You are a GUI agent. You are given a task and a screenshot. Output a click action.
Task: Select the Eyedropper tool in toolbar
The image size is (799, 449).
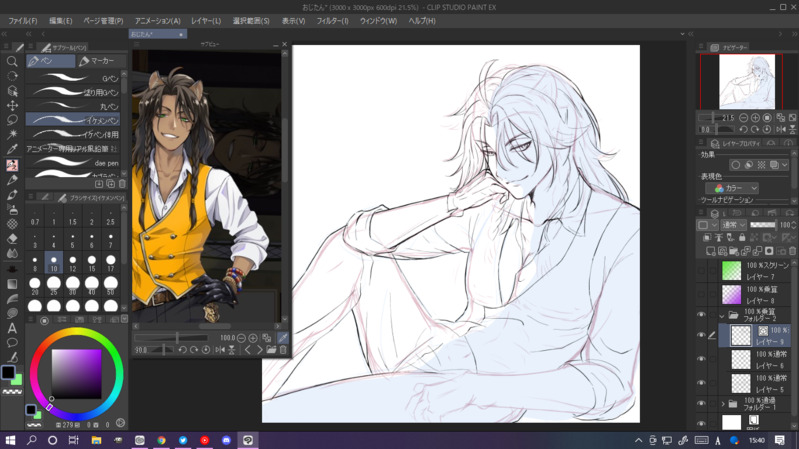(12, 149)
